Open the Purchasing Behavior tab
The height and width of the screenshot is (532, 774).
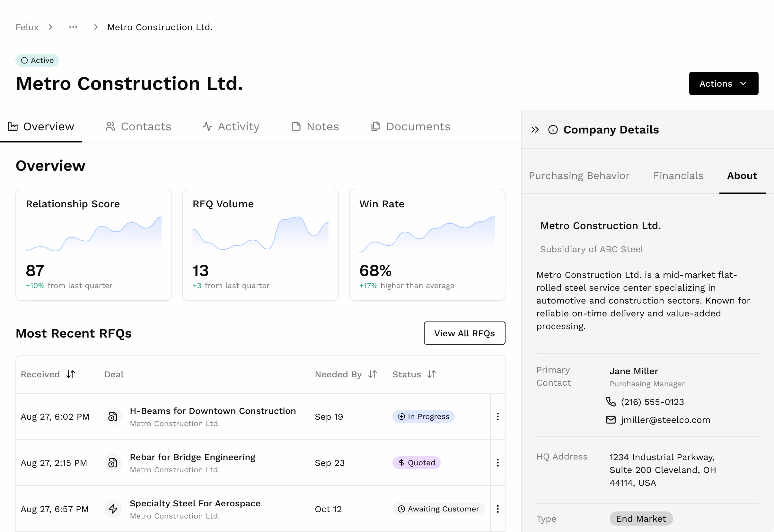(579, 176)
